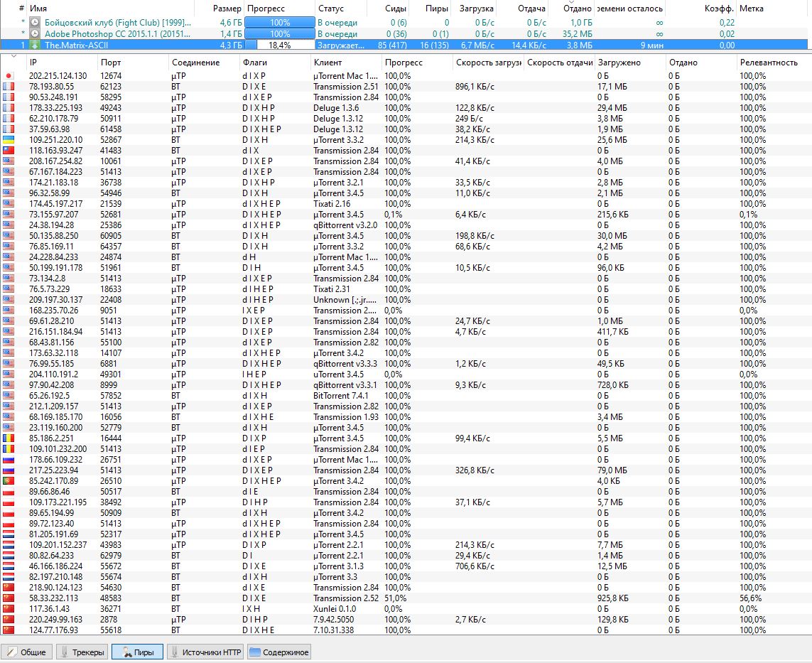The height and width of the screenshot is (663, 812).
Task: Sort torrents by the Отдано column
Action: (571, 9)
